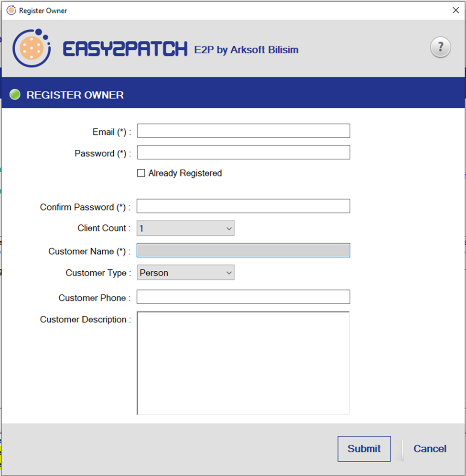Click the Register Owner title bar text

tap(43, 11)
